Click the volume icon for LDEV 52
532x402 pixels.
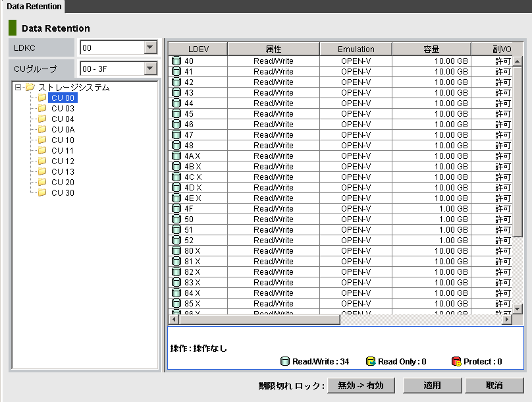(x=176, y=241)
